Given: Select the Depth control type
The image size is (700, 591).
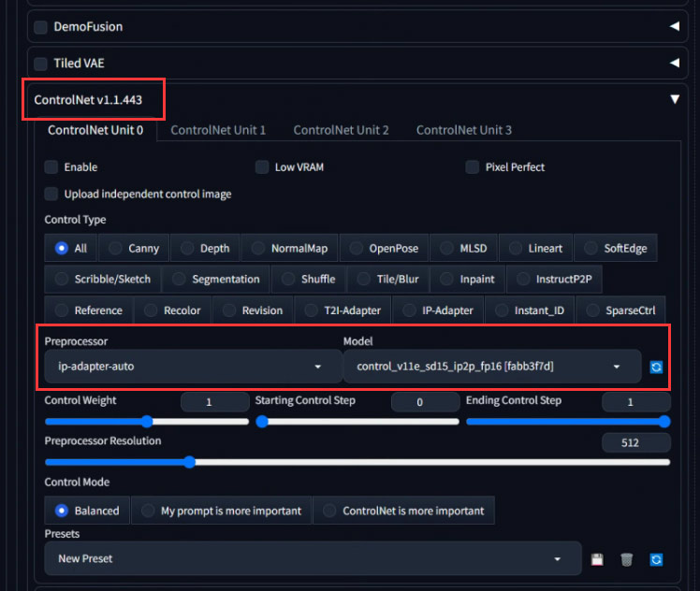Looking at the screenshot, I should tap(205, 248).
